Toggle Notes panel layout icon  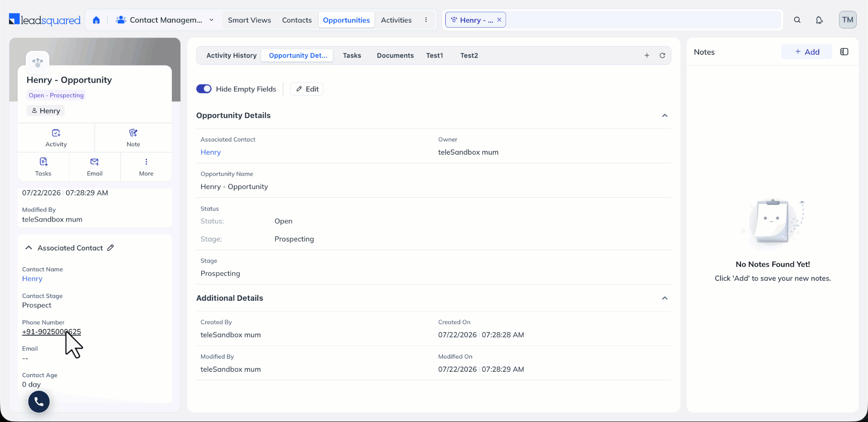pyautogui.click(x=844, y=52)
